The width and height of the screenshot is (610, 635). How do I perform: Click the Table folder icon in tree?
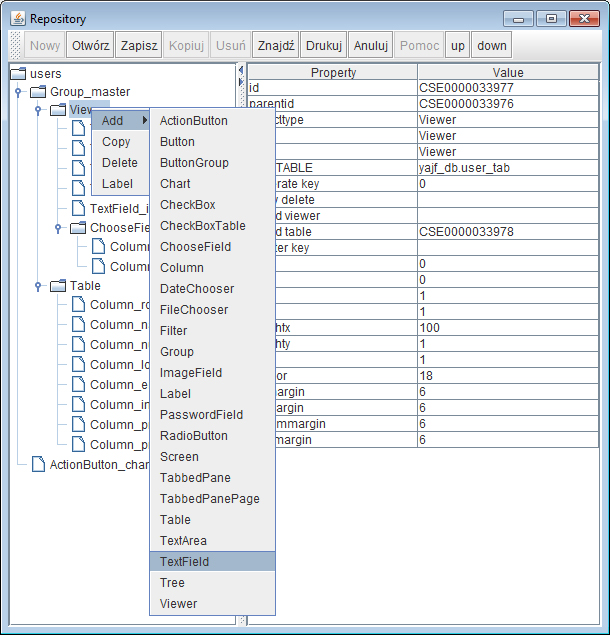(58, 286)
